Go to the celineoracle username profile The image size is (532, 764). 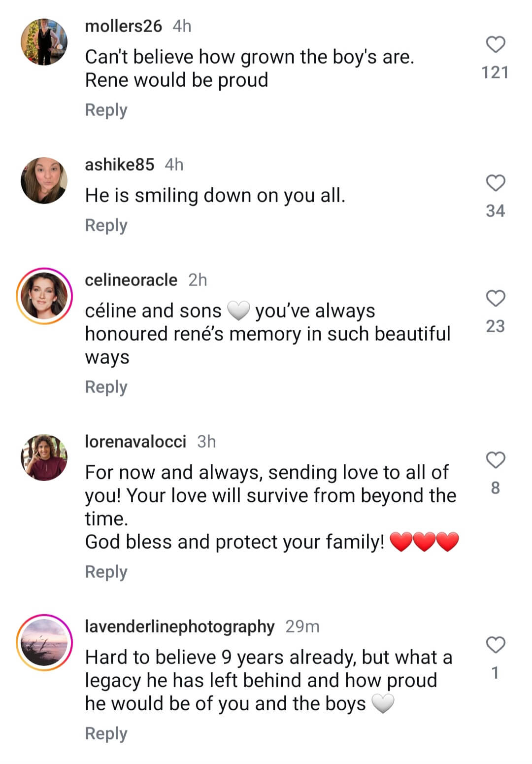131,280
